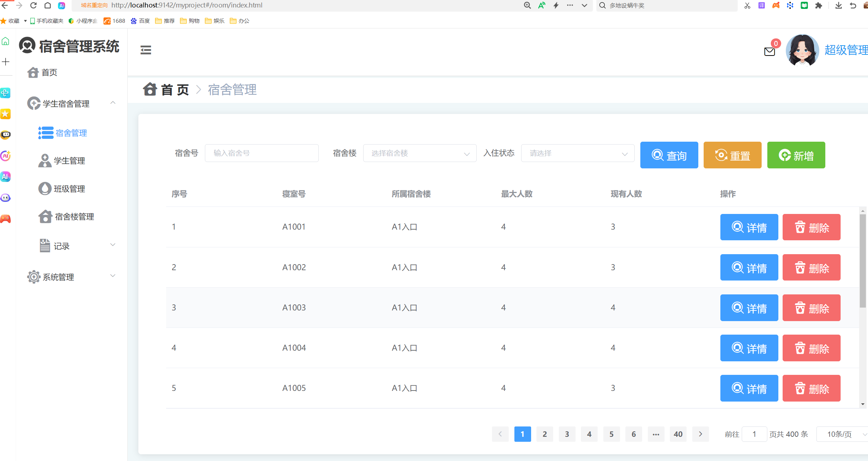Delete room A1004

point(811,348)
